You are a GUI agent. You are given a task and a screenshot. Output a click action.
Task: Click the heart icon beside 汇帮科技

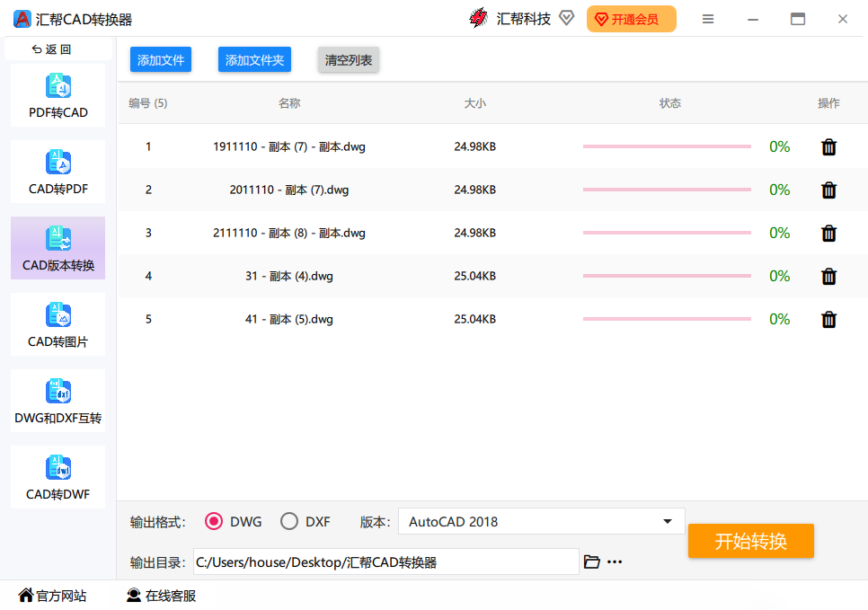[x=566, y=17]
